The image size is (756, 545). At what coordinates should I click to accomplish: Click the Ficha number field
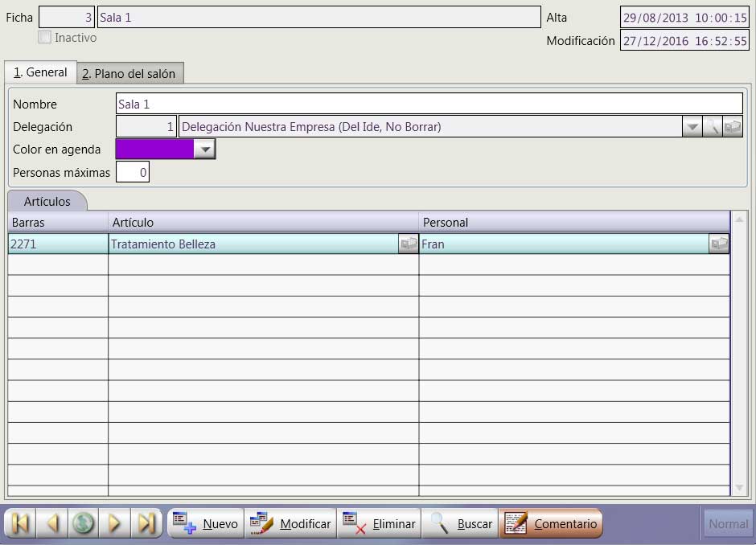click(67, 18)
